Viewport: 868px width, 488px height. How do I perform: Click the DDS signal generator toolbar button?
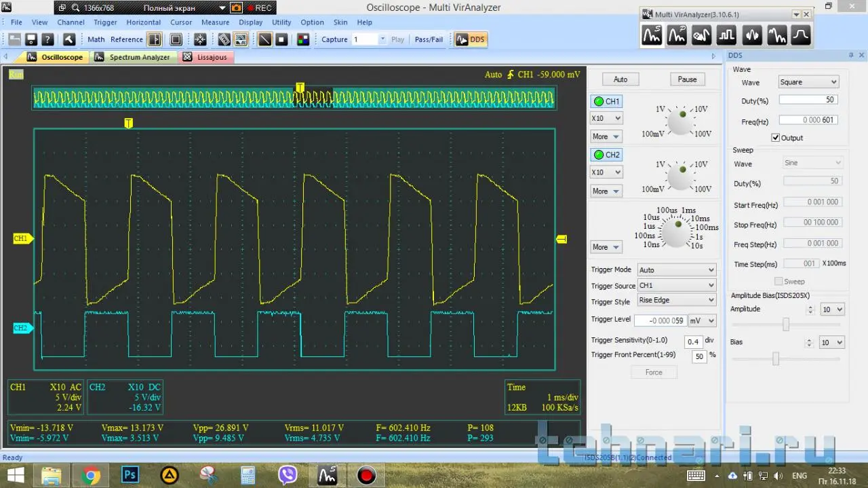471,39
